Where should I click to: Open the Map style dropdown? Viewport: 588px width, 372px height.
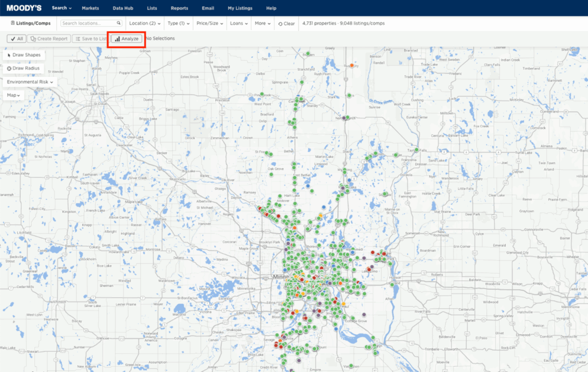coord(14,95)
